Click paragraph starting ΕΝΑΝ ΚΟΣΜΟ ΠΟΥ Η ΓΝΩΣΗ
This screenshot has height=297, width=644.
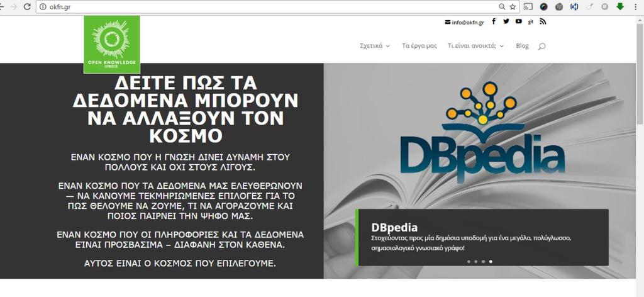[180, 162]
